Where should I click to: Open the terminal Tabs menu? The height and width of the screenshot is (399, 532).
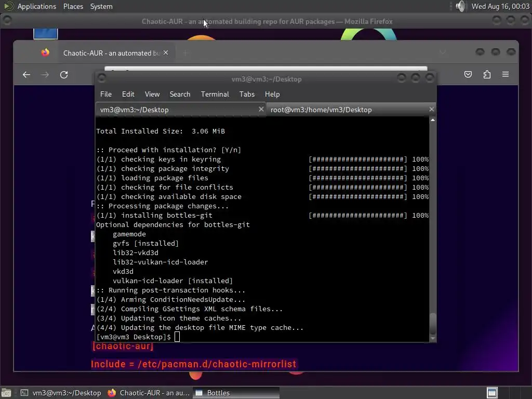coord(247,95)
